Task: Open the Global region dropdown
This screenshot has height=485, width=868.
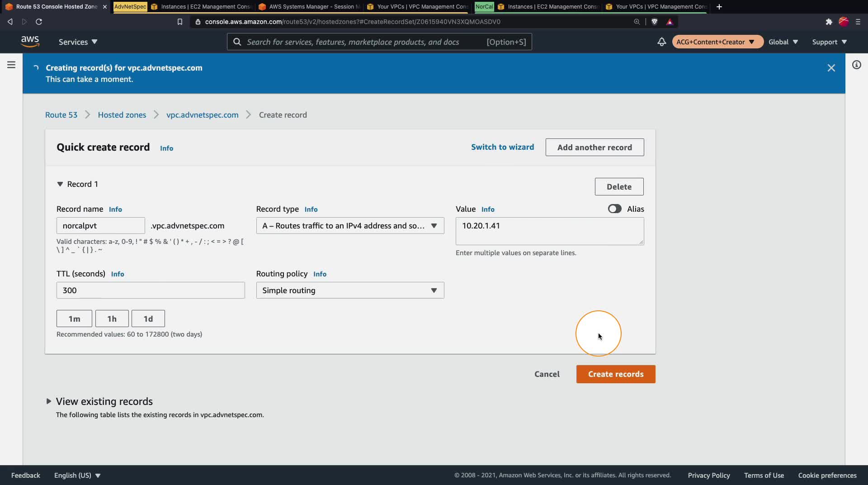Action: click(x=783, y=42)
